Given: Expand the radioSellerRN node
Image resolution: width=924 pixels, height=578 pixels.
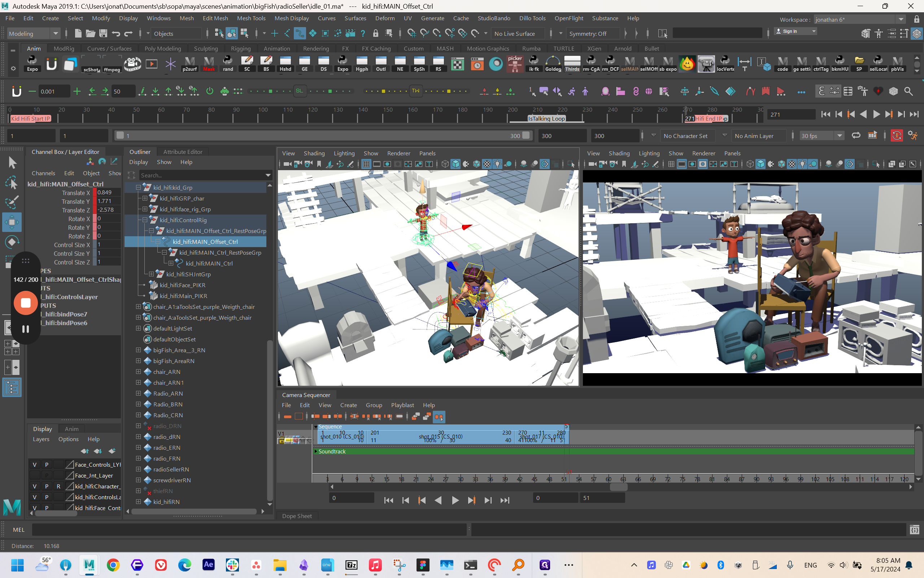Looking at the screenshot, I should pos(138,469).
